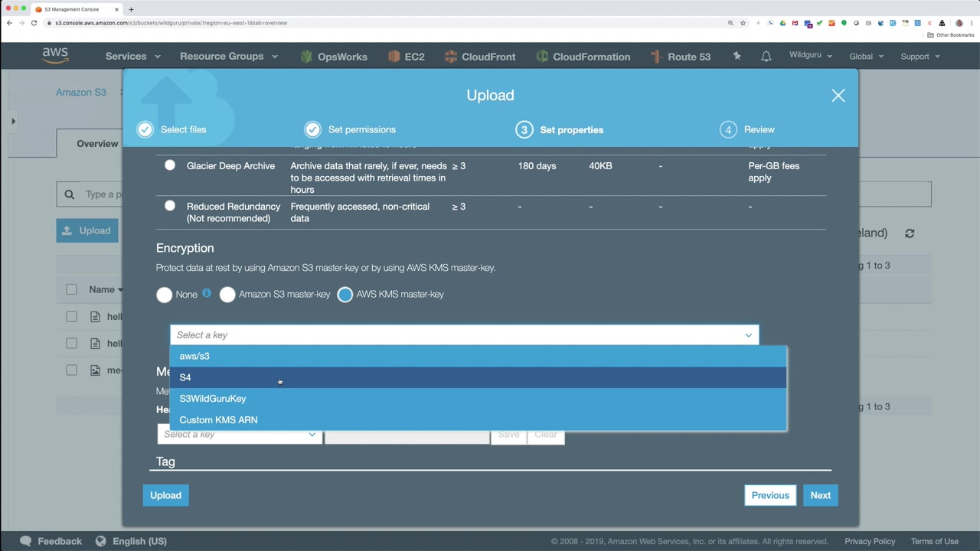Open the notifications bell

[766, 57]
